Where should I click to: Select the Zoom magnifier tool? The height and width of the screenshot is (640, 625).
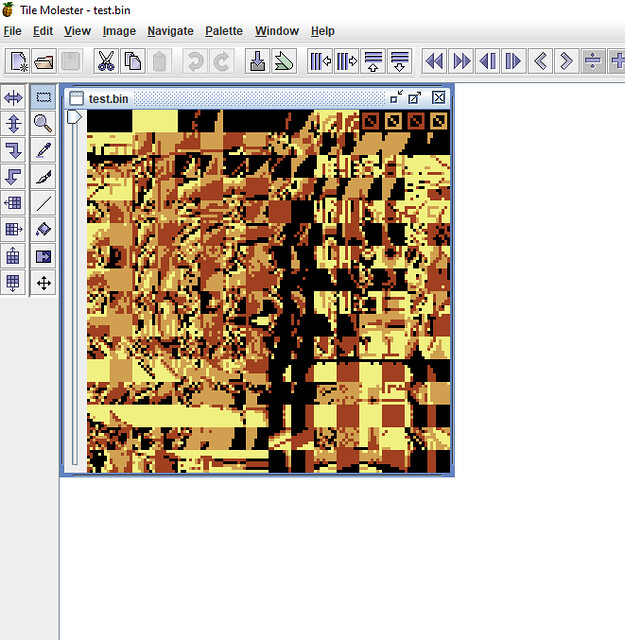[x=43, y=124]
